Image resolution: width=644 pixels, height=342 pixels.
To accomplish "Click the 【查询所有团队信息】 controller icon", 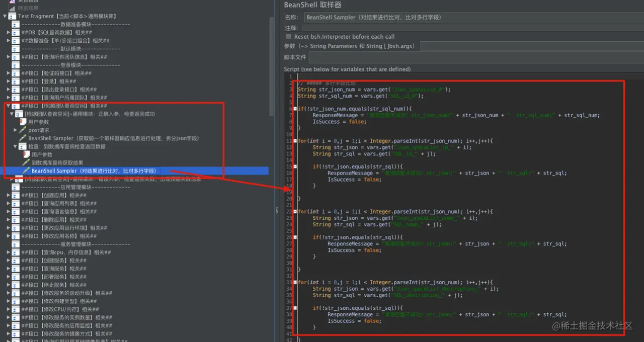I will coord(16,57).
